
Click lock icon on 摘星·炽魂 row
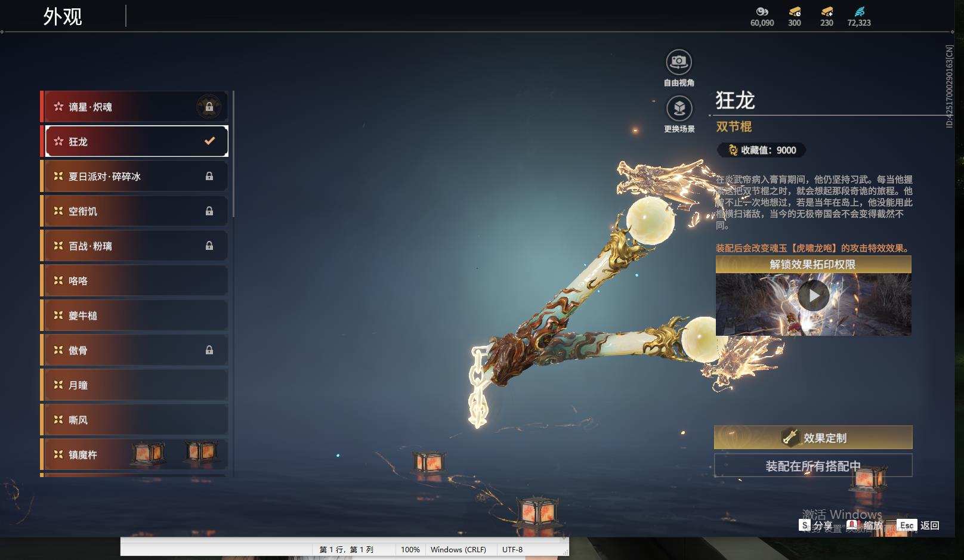pos(209,107)
